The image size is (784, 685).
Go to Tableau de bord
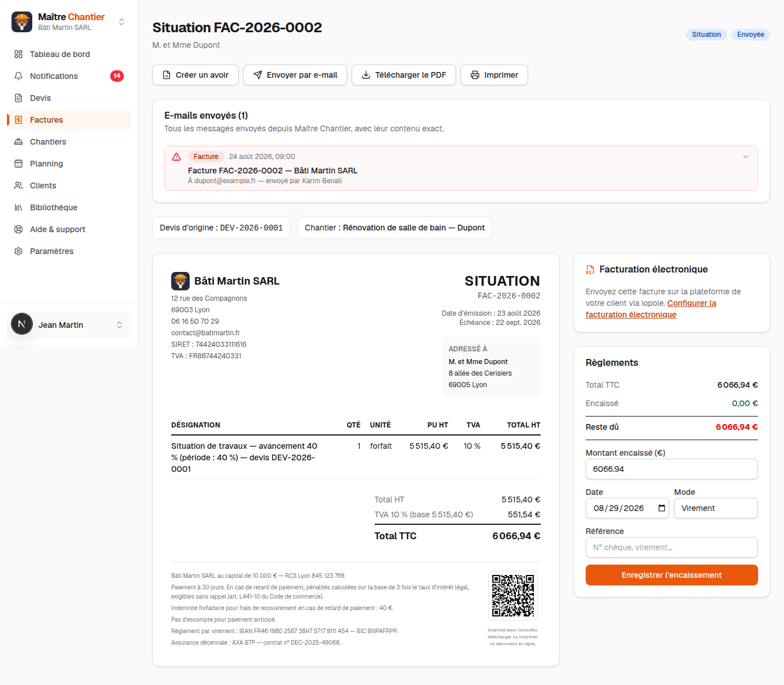(x=69, y=54)
